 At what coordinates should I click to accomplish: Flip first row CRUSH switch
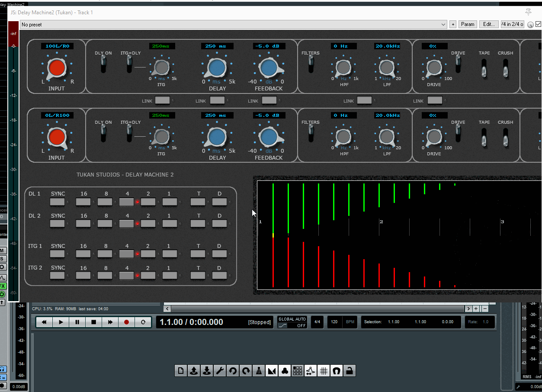click(x=505, y=68)
